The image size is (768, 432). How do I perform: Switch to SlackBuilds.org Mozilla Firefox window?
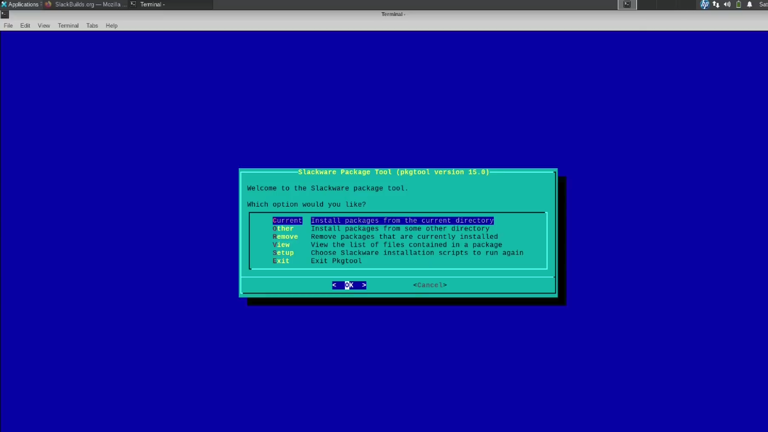pos(84,4)
